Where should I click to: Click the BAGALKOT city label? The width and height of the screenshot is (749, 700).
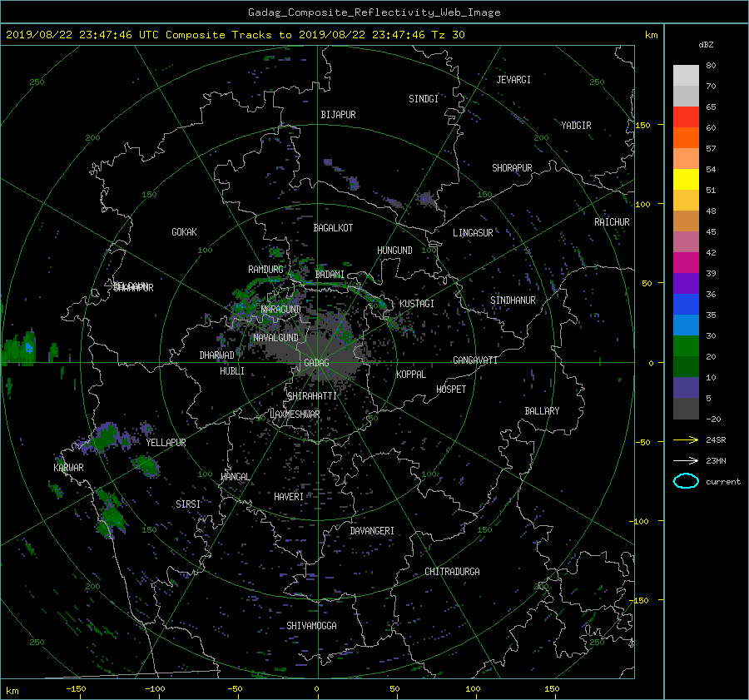point(333,228)
